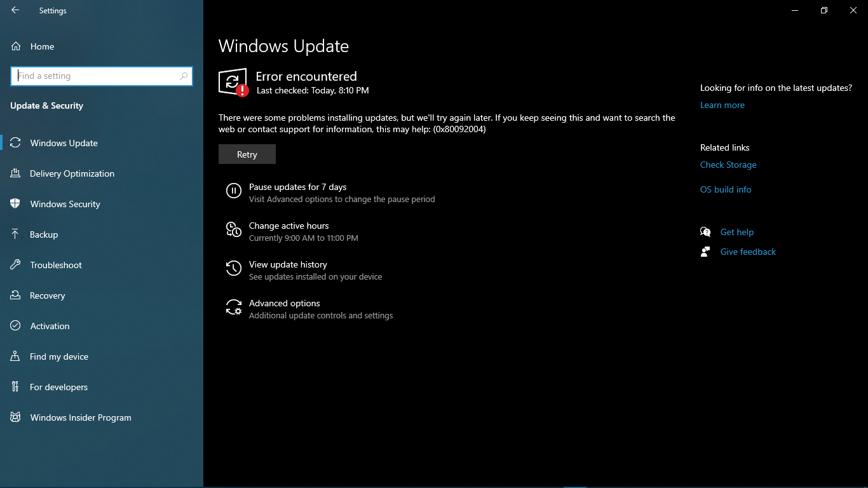The height and width of the screenshot is (488, 868).
Task: Go to Windows Security section
Action: point(102,204)
